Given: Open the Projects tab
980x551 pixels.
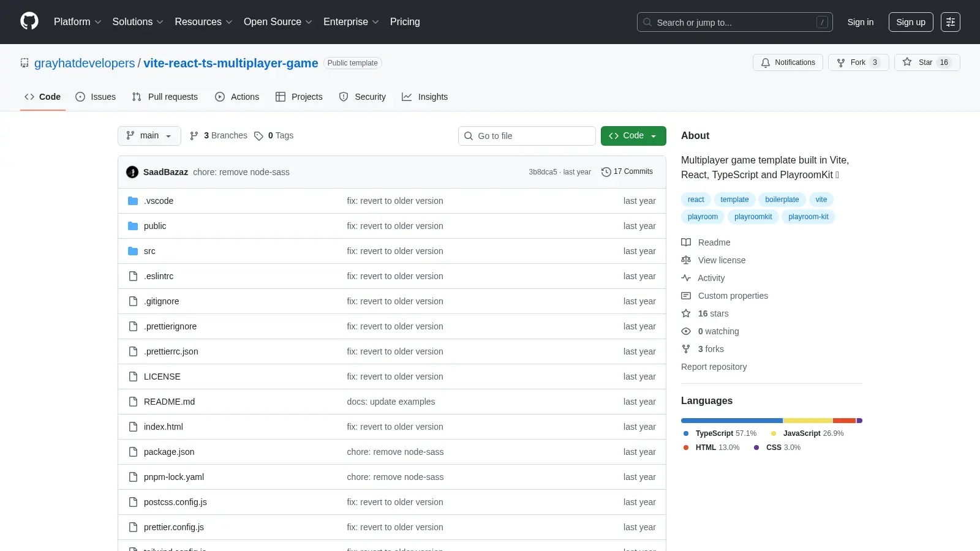Looking at the screenshot, I should click(x=299, y=97).
